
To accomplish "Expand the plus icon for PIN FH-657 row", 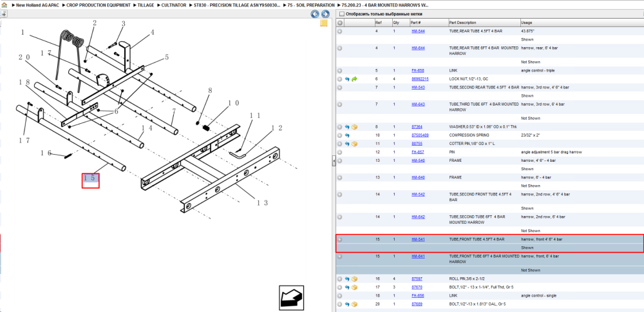I will coord(339,152).
